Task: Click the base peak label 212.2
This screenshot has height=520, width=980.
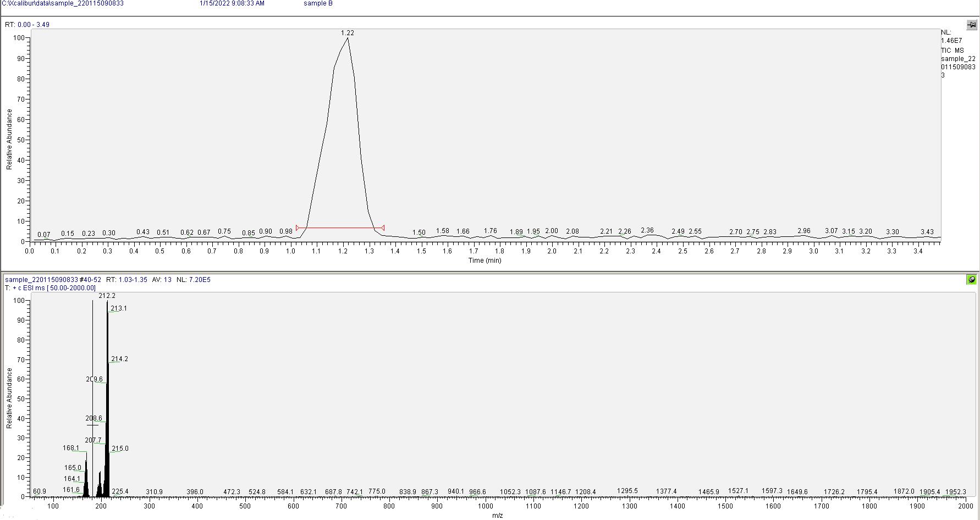Action: 107,296
